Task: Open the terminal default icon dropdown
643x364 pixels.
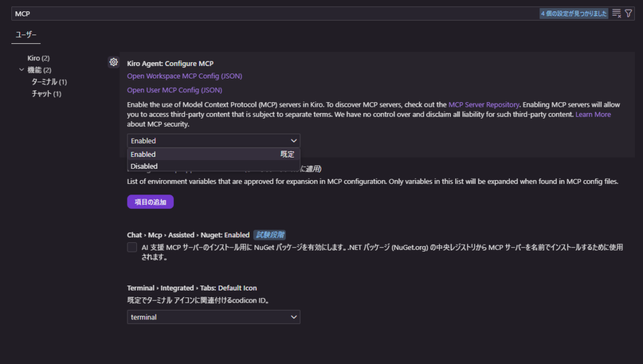Action: point(213,317)
